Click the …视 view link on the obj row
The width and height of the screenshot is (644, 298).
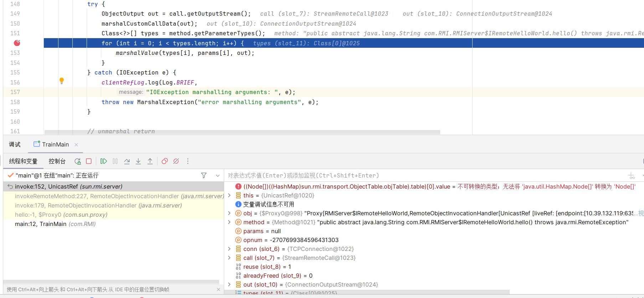[x=639, y=213]
